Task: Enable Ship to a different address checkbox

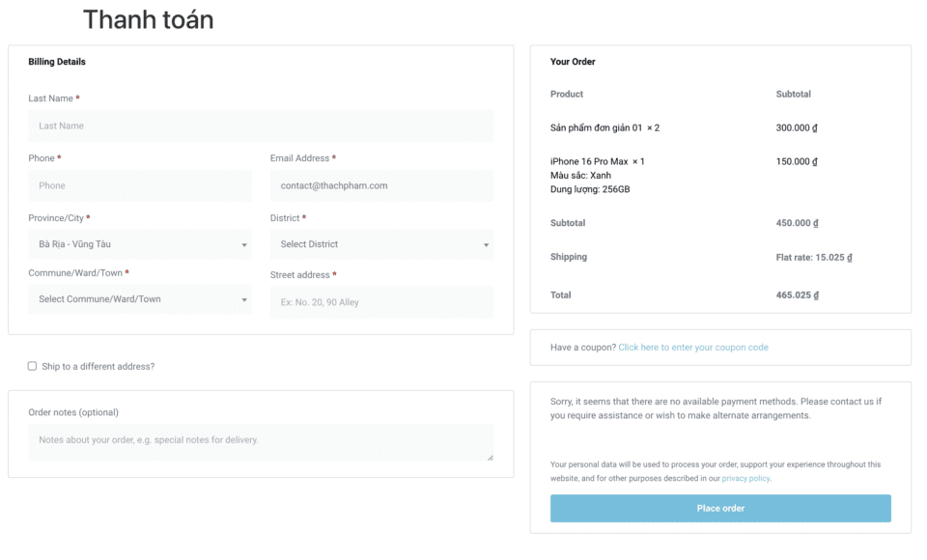Action: 32,366
